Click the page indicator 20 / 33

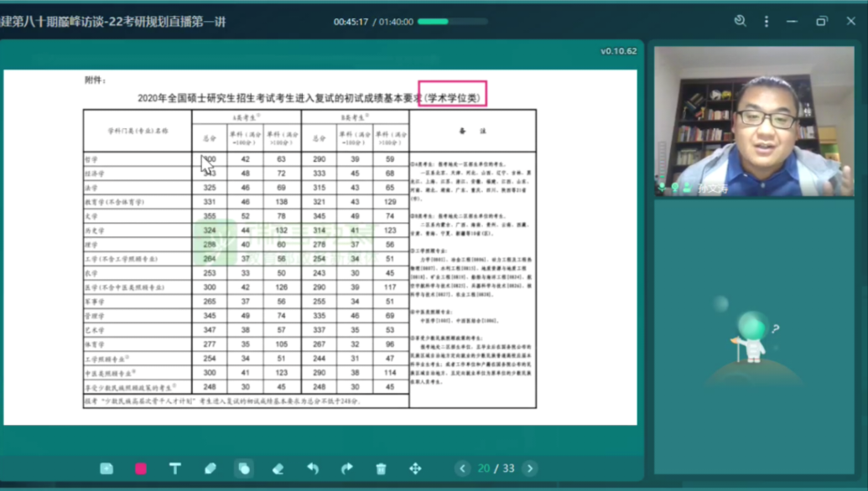tap(496, 468)
